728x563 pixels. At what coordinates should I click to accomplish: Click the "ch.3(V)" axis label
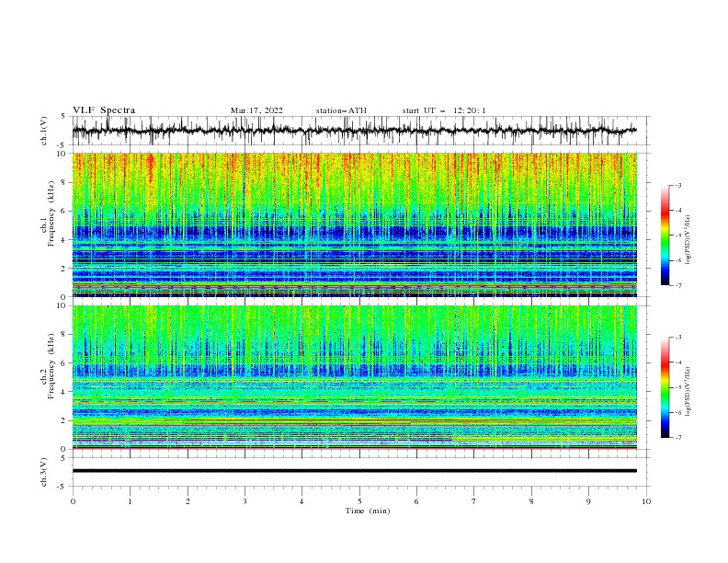44,472
